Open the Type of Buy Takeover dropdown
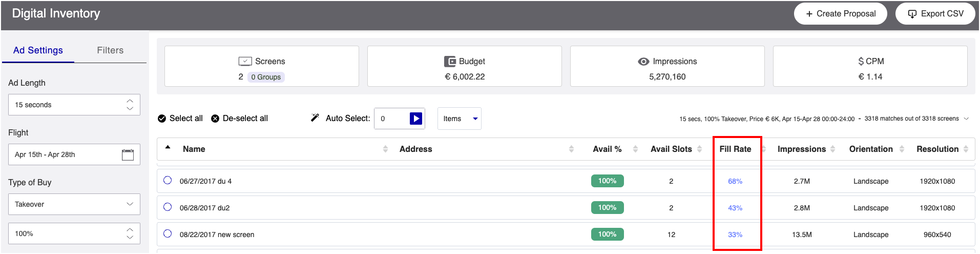980x254 pixels. (74, 204)
